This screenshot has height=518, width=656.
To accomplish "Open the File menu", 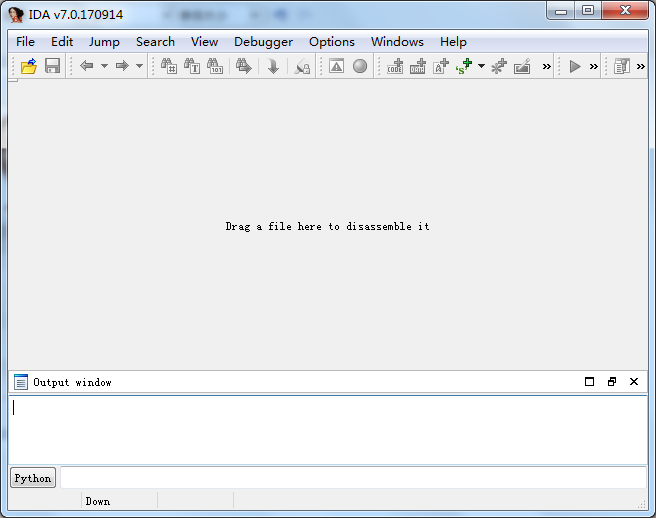I will point(26,42).
